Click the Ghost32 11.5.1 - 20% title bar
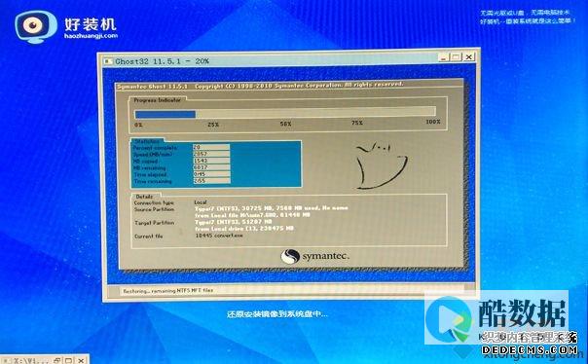This screenshot has width=588, height=364. click(x=270, y=60)
